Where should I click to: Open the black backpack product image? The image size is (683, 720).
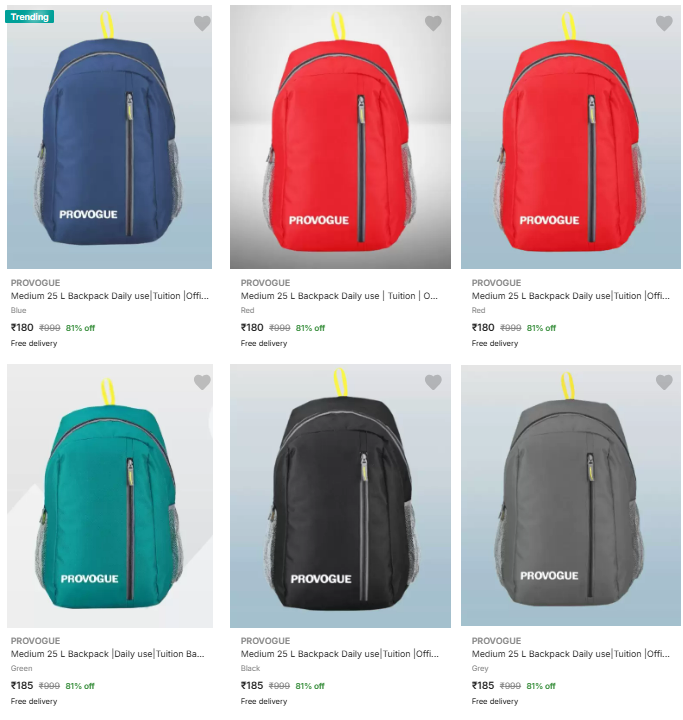pyautogui.click(x=340, y=496)
